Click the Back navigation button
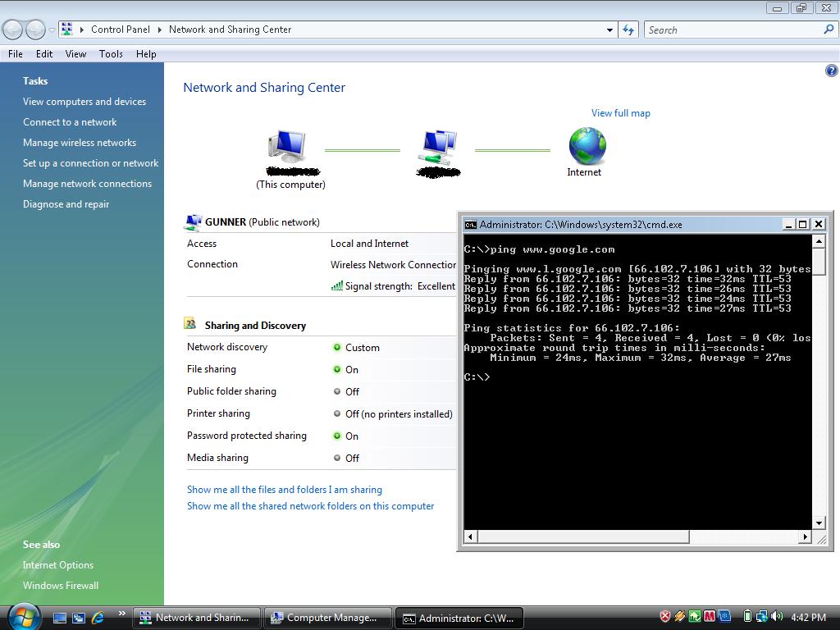This screenshot has height=630, width=840. (13, 30)
